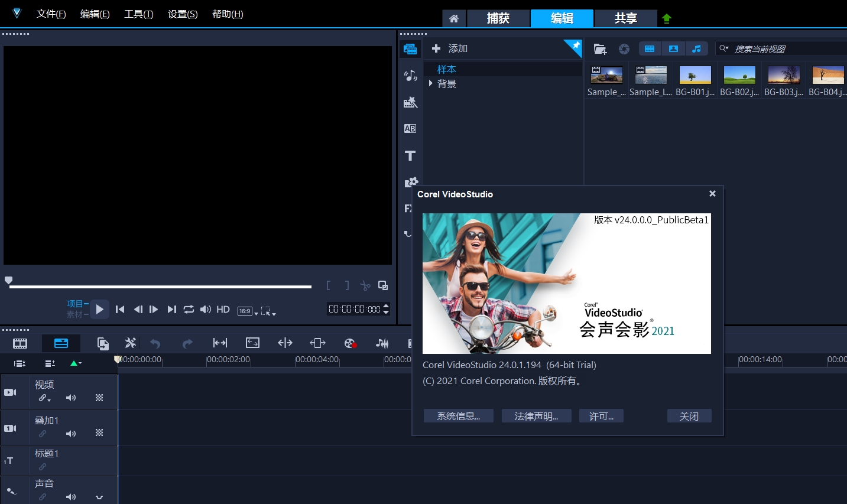Pin the library panel with pushpin icon

[x=573, y=48]
